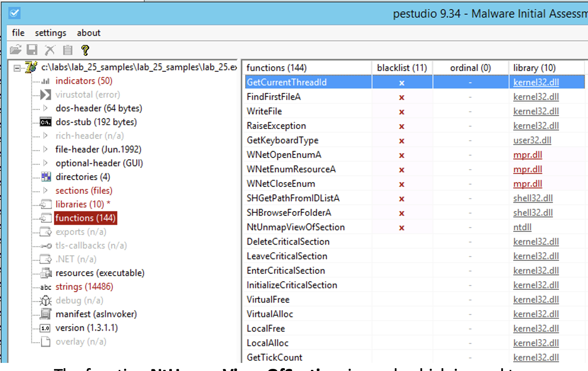
Task: Click the clipboard copy toolbar icon
Action: pos(67,50)
